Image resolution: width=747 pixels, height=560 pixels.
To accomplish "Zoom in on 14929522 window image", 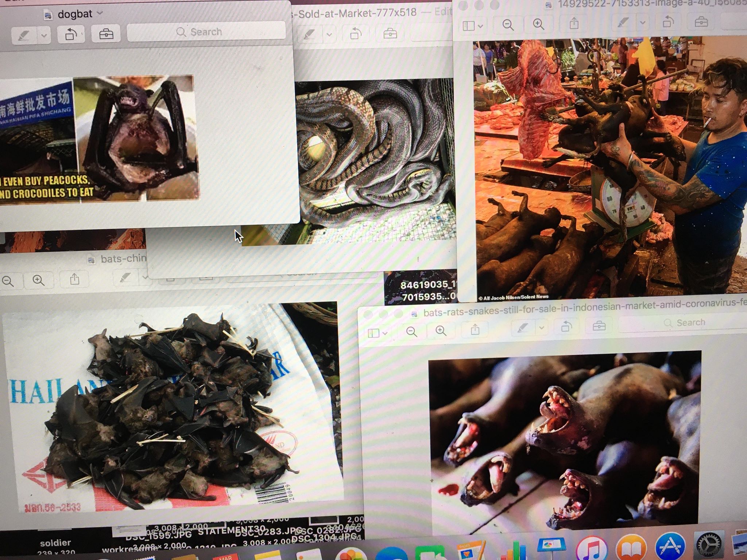I will pyautogui.click(x=538, y=24).
